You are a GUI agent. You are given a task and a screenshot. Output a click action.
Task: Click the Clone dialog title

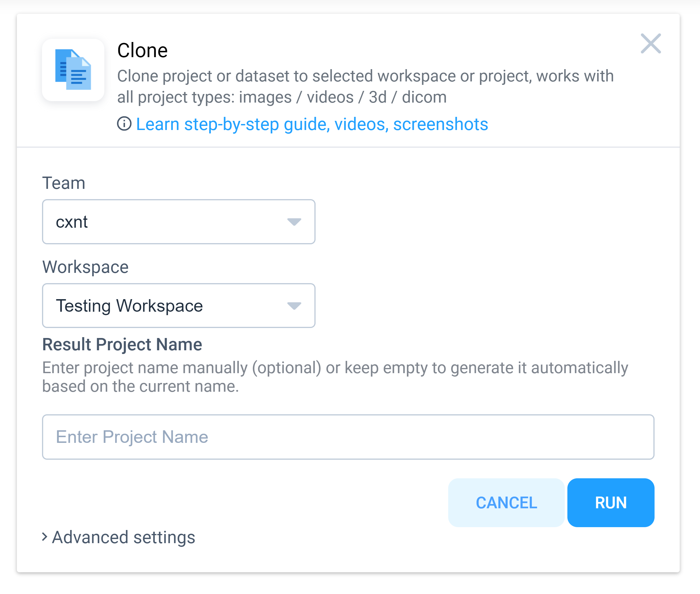pyautogui.click(x=143, y=50)
